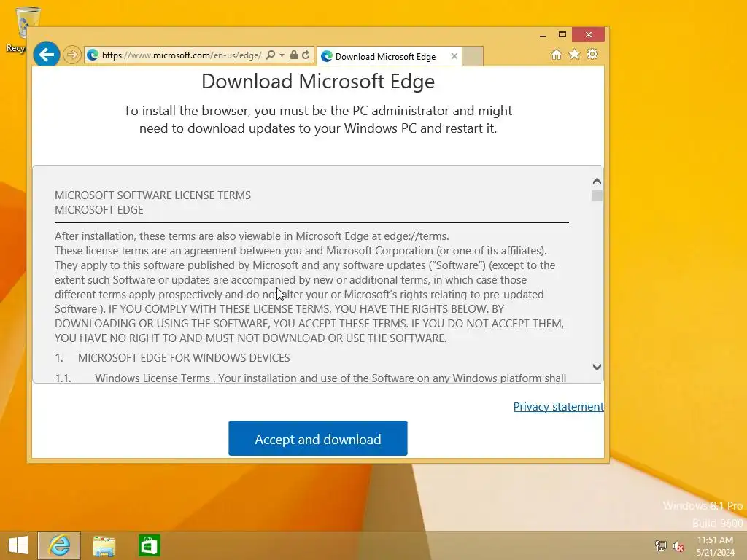Viewport: 747px width, 560px height.
Task: Launch the Windows Store from the taskbar
Action: pyautogui.click(x=149, y=545)
